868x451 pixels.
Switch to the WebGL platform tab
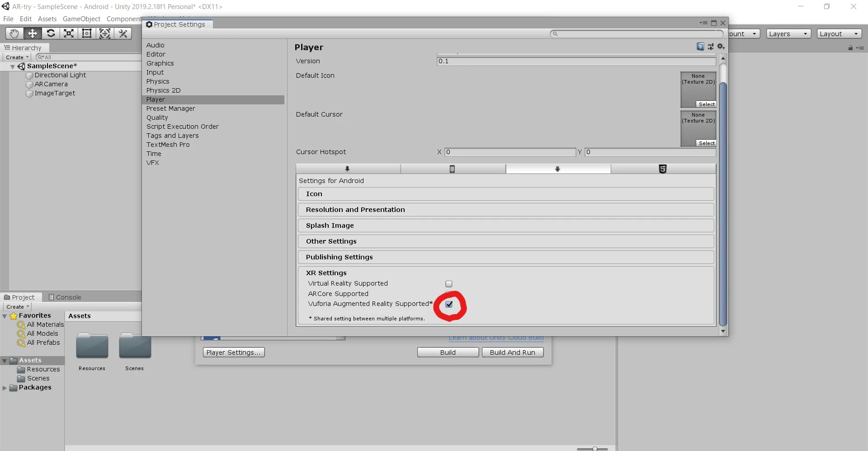click(663, 169)
